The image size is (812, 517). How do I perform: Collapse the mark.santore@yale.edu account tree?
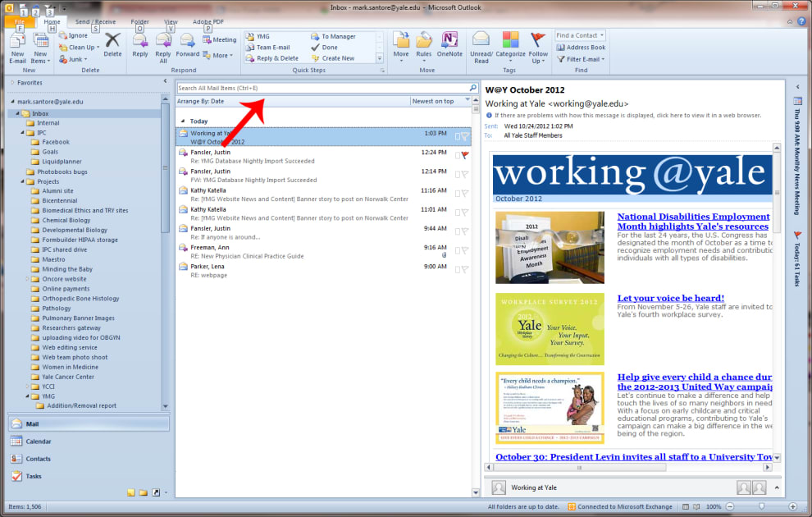tap(13, 102)
